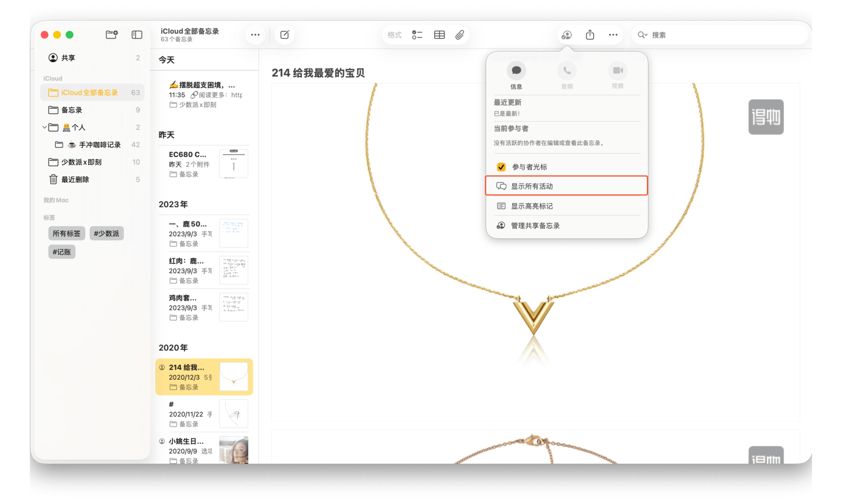The image size is (843, 504).
Task: Filter by the 所有标签 tag
Action: 66,233
